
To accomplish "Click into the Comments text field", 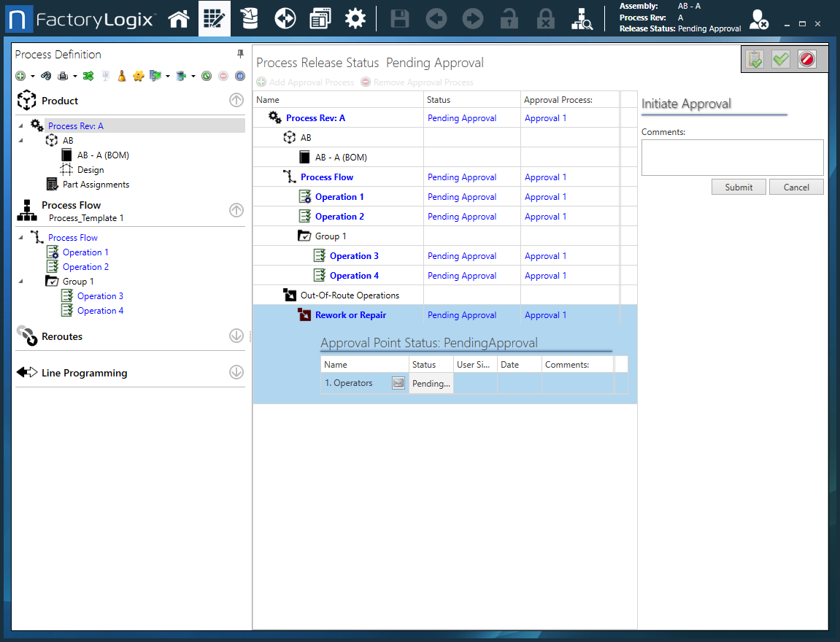I will pos(732,158).
